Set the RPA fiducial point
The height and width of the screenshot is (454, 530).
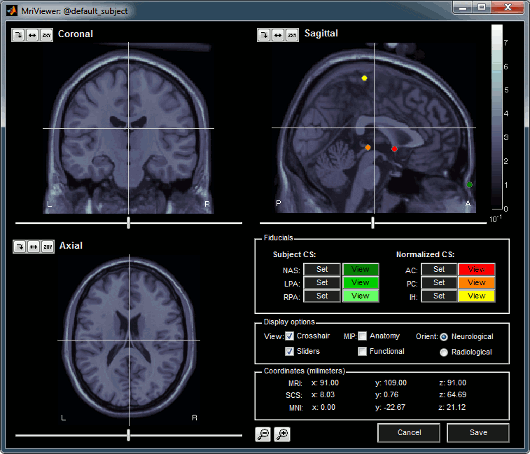click(322, 296)
